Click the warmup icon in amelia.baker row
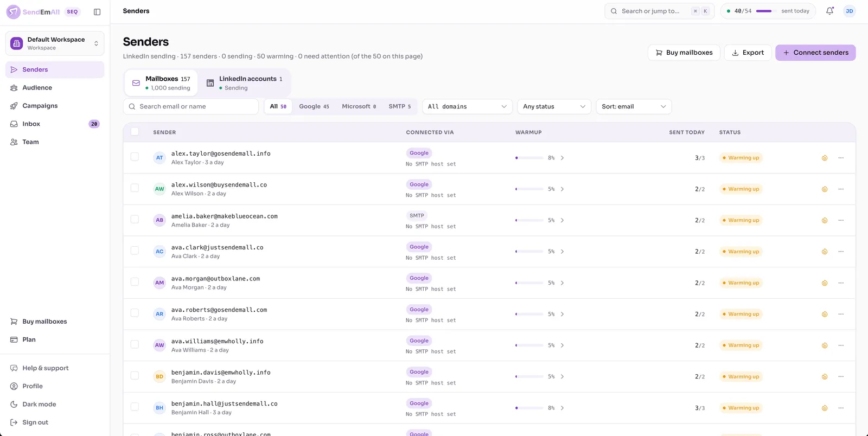868x436 pixels. (x=825, y=220)
